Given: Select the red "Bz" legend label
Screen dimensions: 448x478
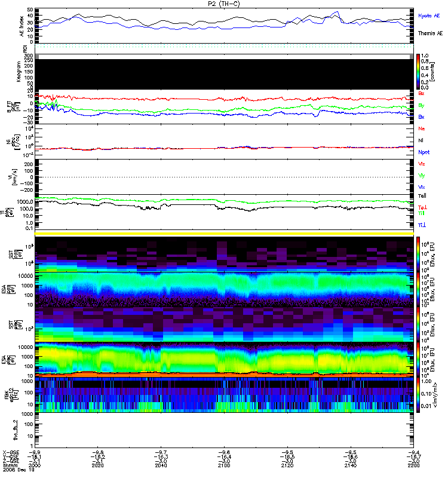Looking at the screenshot, I should coord(421,93).
